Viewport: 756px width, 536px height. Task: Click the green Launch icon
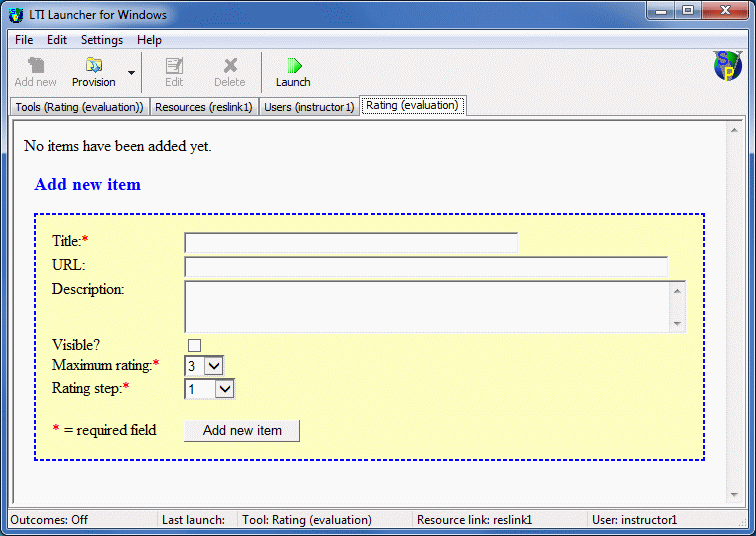pos(294,65)
